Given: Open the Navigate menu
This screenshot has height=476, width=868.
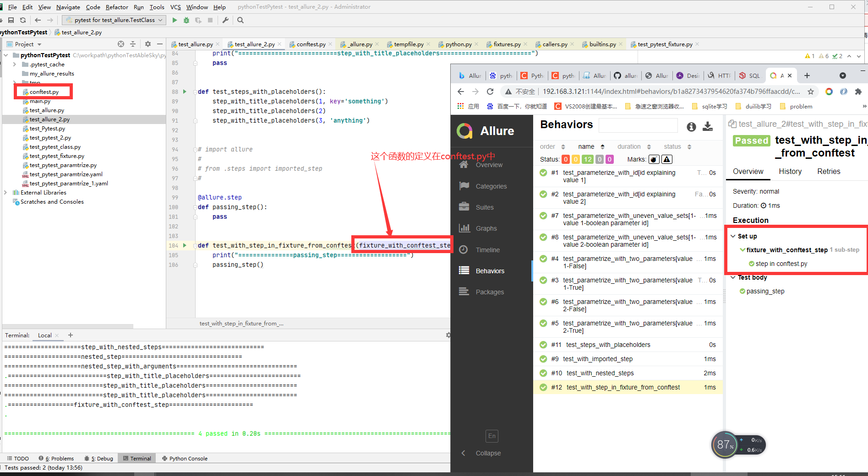Looking at the screenshot, I should pos(68,7).
